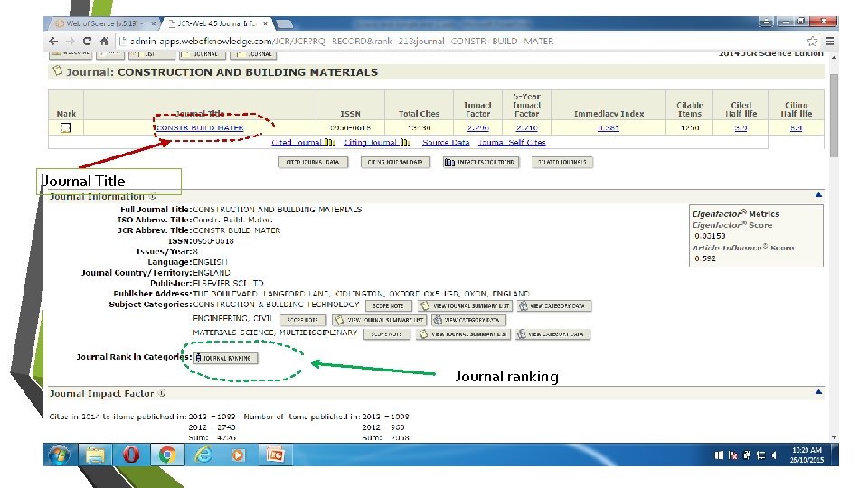868x488 pixels.
Task: Open the PowerPoint taskbar icon
Action: point(275,455)
